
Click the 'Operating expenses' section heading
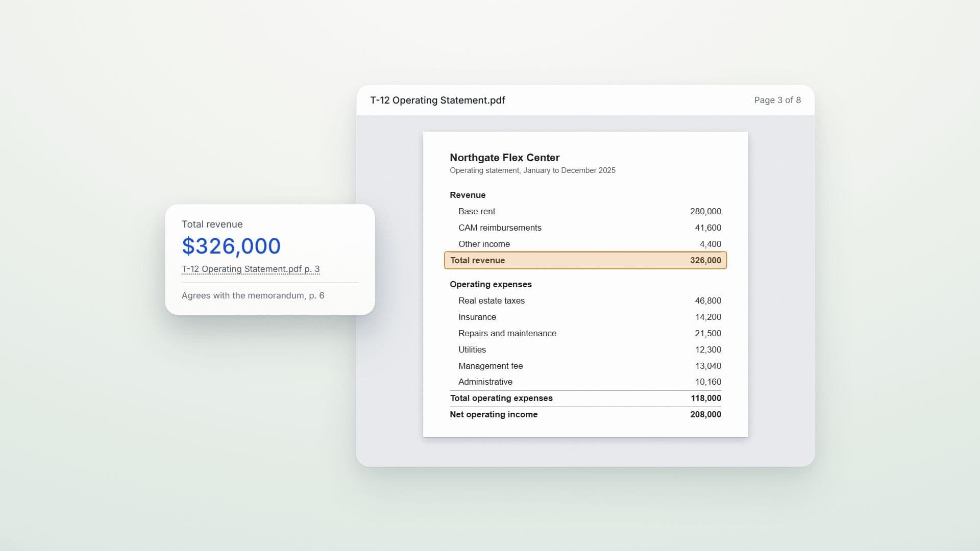(x=491, y=284)
